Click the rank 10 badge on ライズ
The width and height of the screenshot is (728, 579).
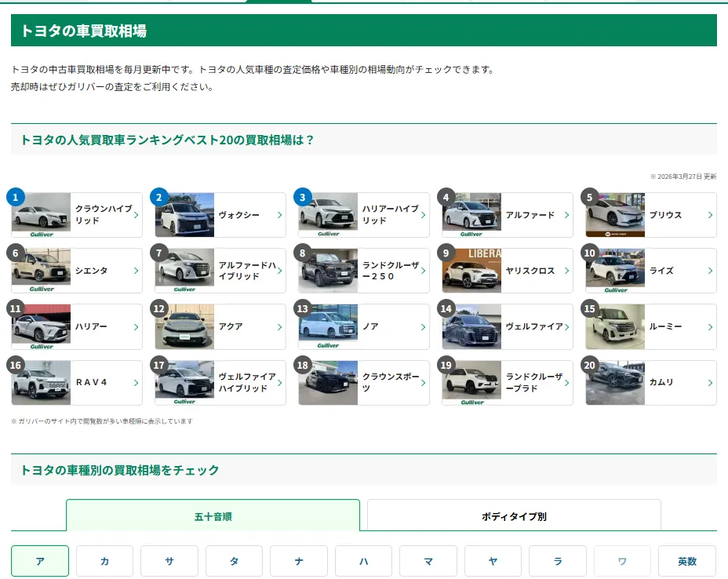click(x=590, y=253)
